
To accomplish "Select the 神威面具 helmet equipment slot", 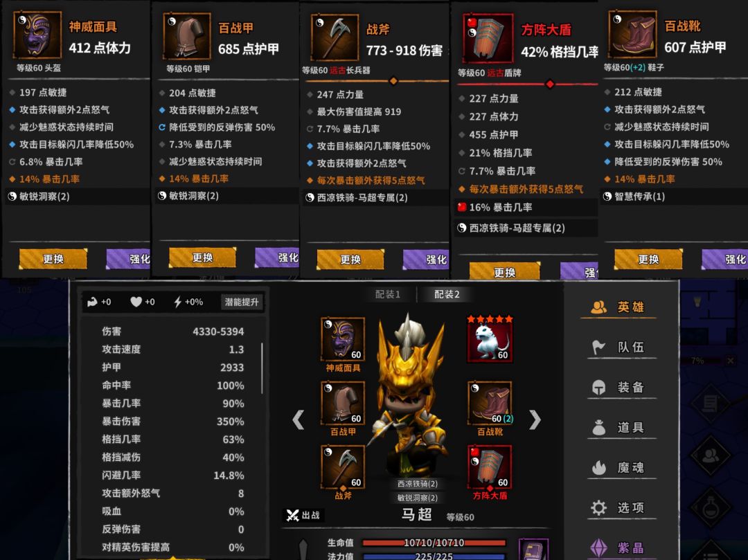I will [343, 339].
